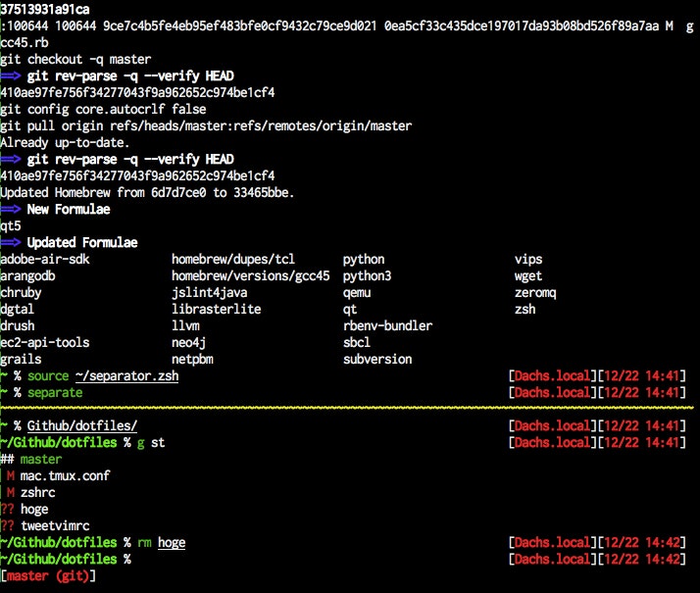Click 'Updated Homebrew from 6d7d7ce0 to 33465bbe.'
Viewport: 700px width, 593px height.
(147, 193)
